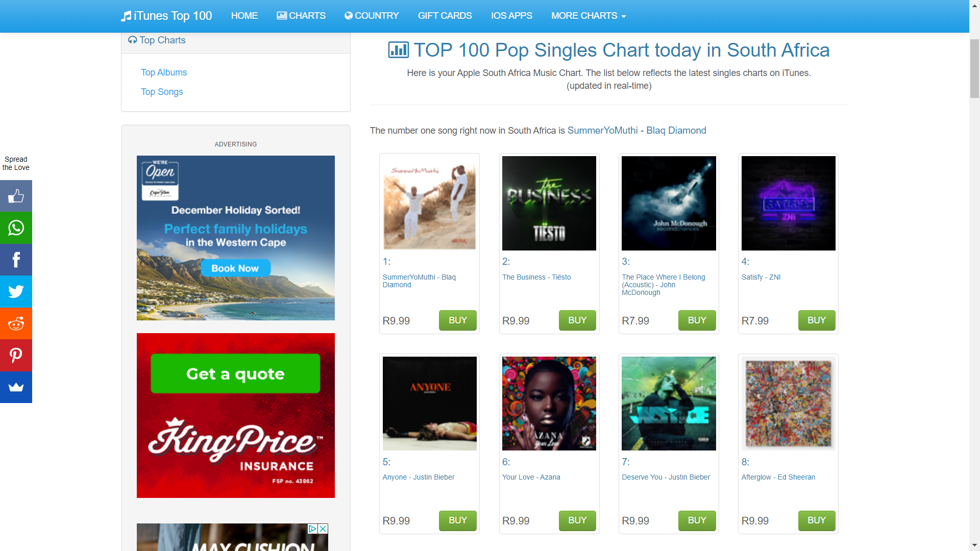This screenshot has height=551, width=980.
Task: Share via the WhatsApp sidebar icon
Action: (16, 228)
